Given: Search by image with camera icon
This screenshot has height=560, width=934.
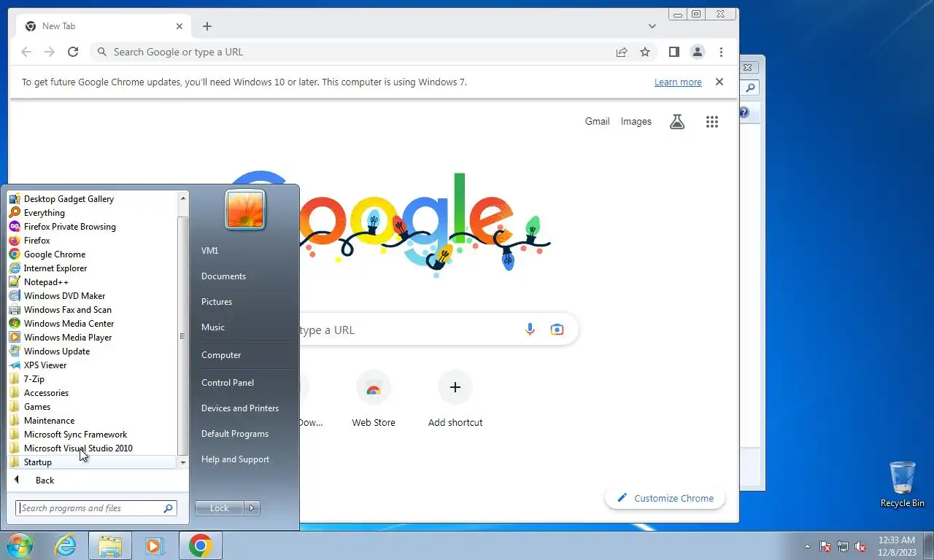Looking at the screenshot, I should click(557, 330).
